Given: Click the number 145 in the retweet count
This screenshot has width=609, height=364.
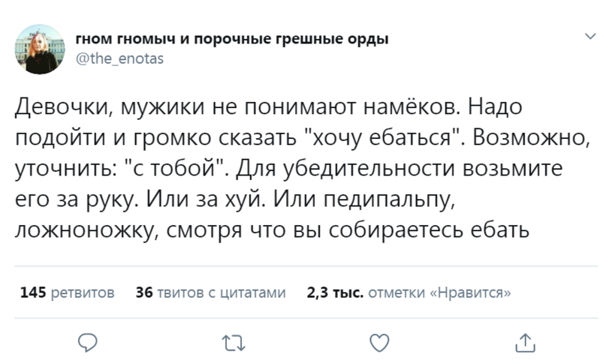Looking at the screenshot, I should click(33, 293).
